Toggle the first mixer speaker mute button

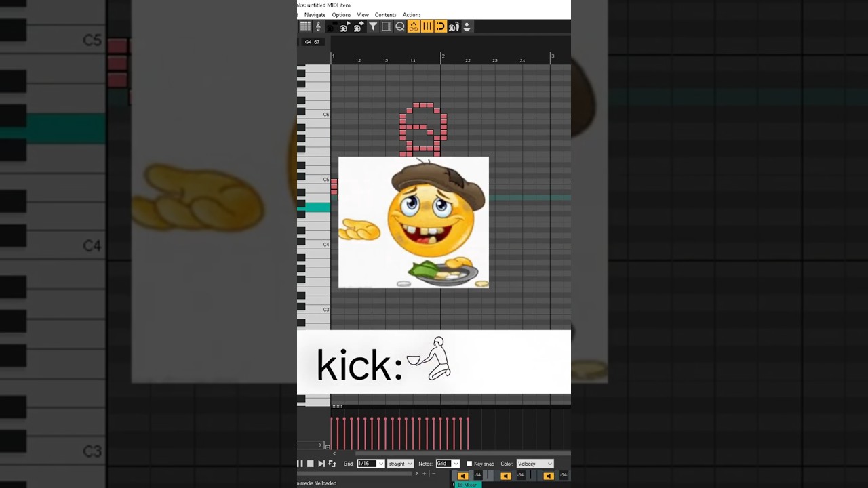point(463,476)
